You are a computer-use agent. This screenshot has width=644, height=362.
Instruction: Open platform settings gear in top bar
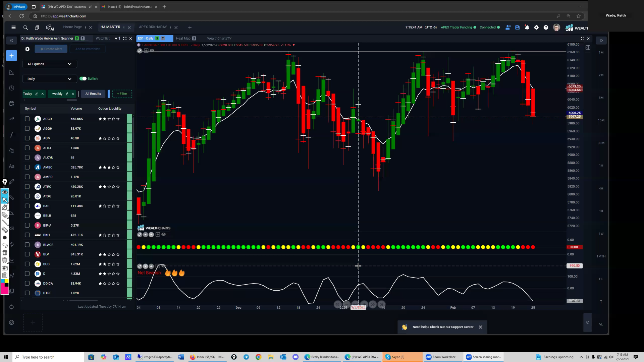536,27
